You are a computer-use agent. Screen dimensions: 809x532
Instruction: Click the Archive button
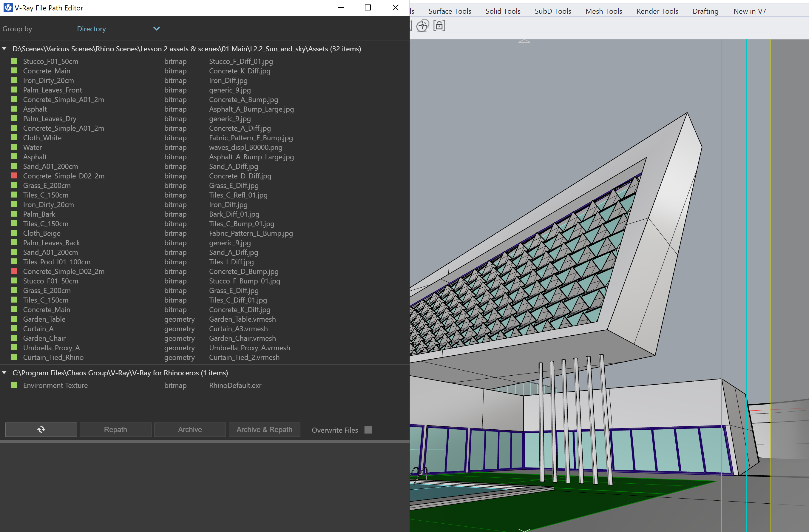click(x=190, y=429)
